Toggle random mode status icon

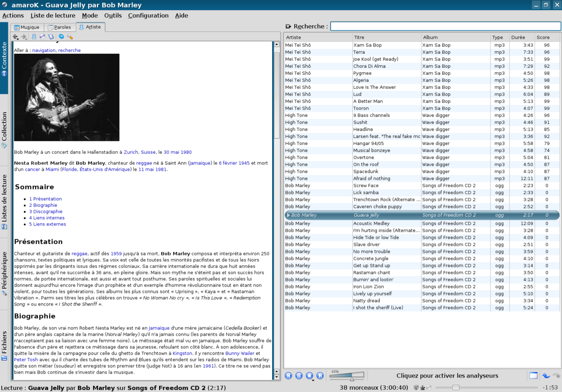[x=416, y=387]
